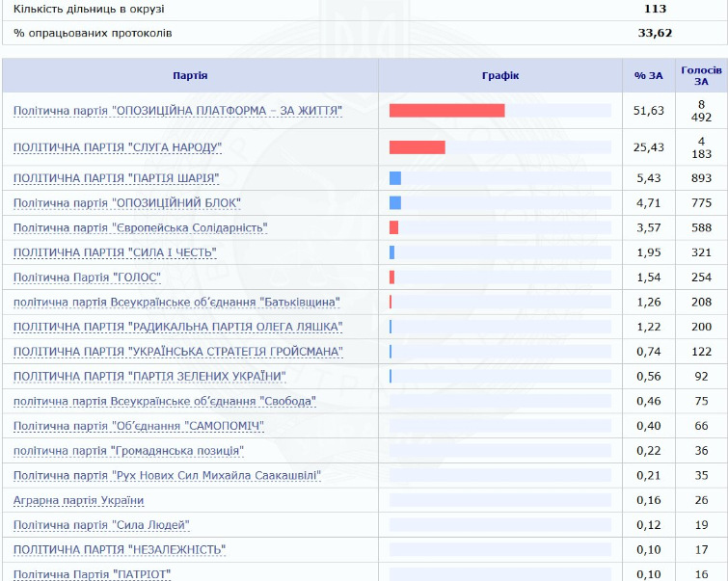Select "УКРАЇНСЬКА СТРАТЕГІЯ ГРОЙСМАНА" link

coord(178,352)
